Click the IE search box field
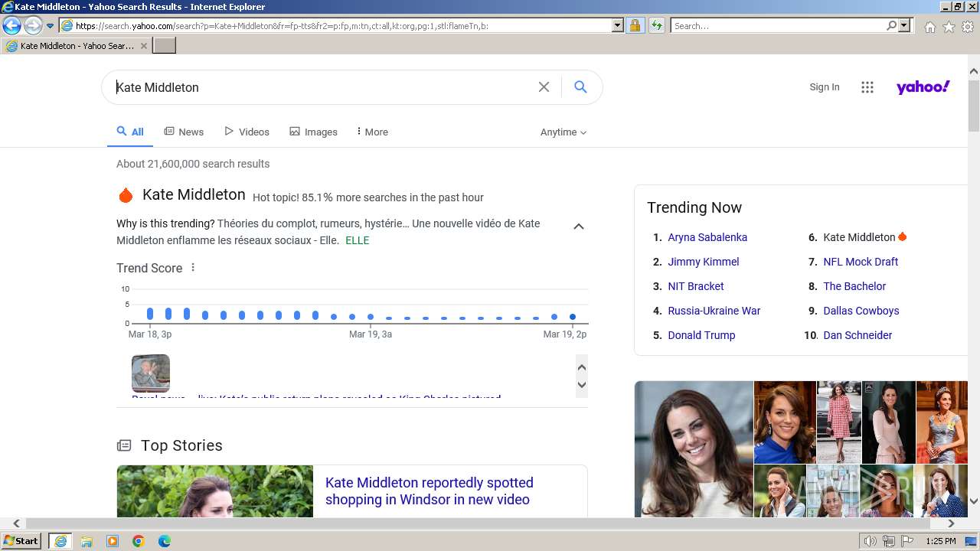The height and width of the screenshot is (551, 980). pyautogui.click(x=778, y=26)
